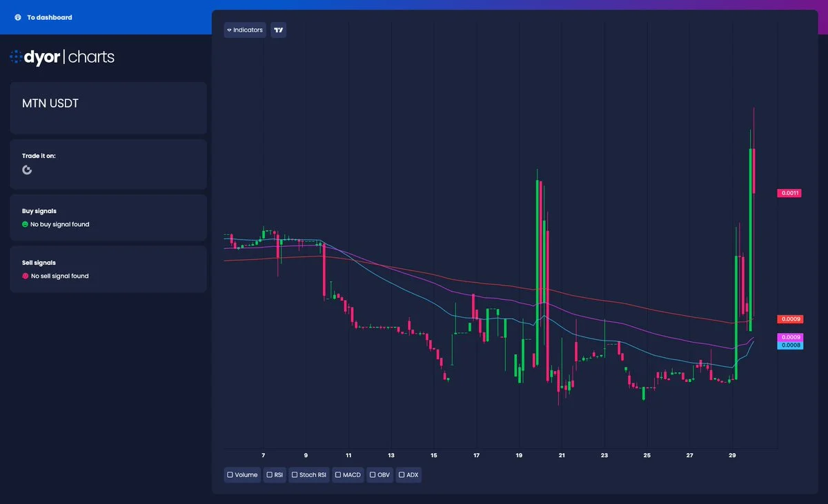Viewport: 828px width, 504px height.
Task: Click the 'No sell signal found' text
Action: click(x=60, y=276)
